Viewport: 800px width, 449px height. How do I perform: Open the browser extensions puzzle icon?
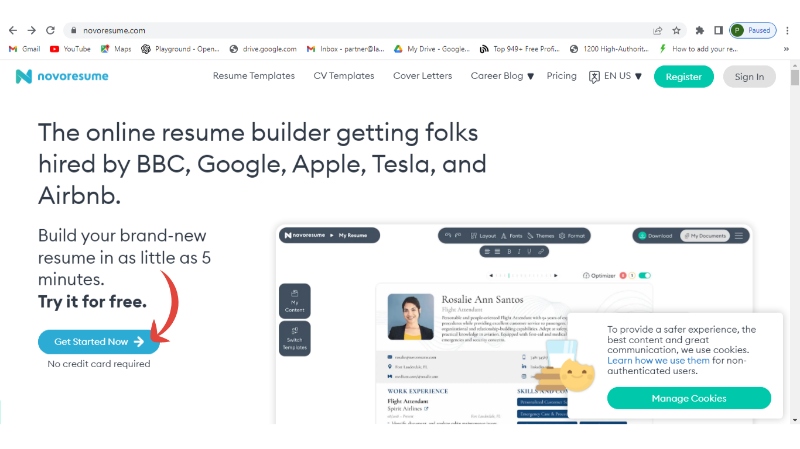coord(700,30)
